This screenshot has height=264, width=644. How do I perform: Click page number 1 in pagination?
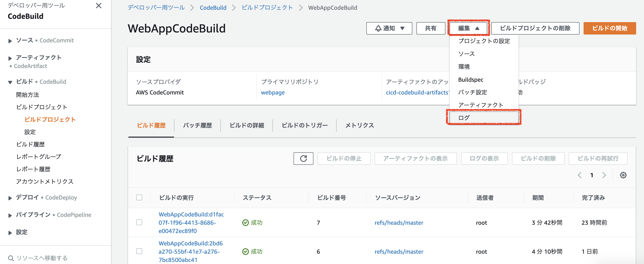point(591,175)
